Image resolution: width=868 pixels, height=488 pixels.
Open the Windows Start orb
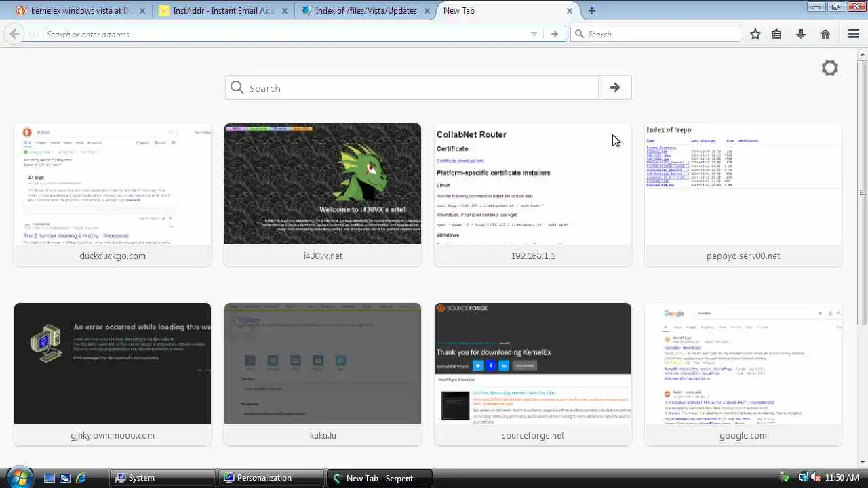(19, 478)
